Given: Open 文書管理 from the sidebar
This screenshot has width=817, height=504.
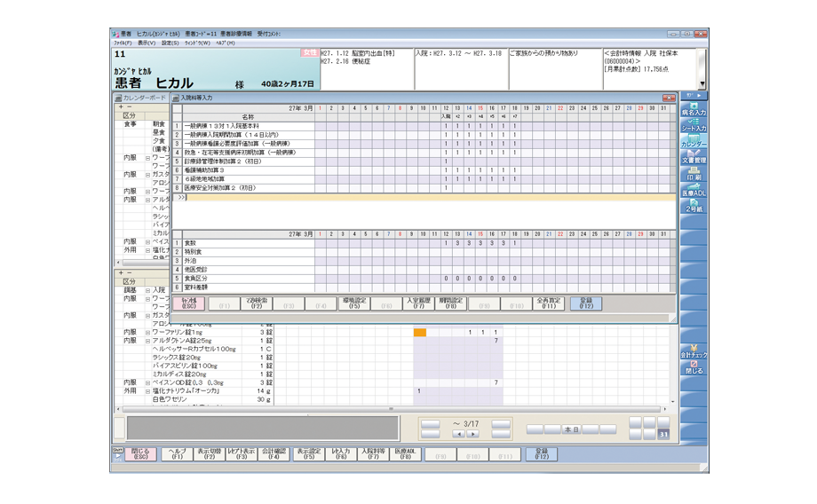Looking at the screenshot, I should click(693, 157).
